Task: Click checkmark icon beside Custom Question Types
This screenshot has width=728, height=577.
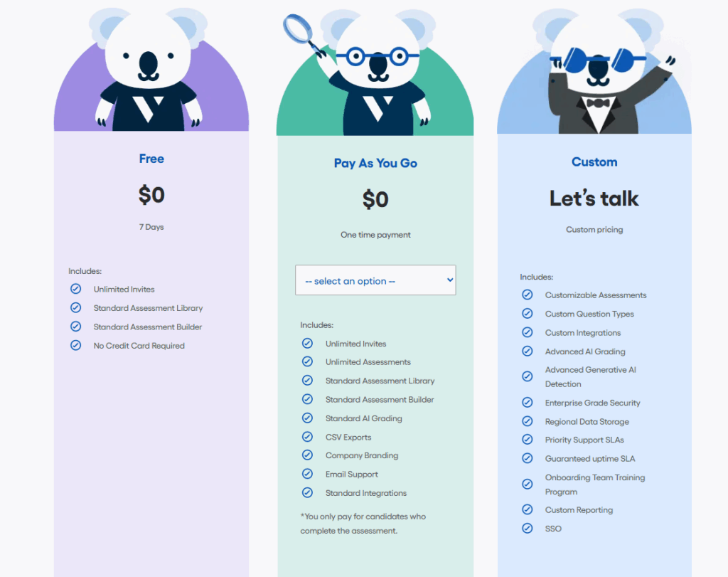Action: click(x=528, y=314)
